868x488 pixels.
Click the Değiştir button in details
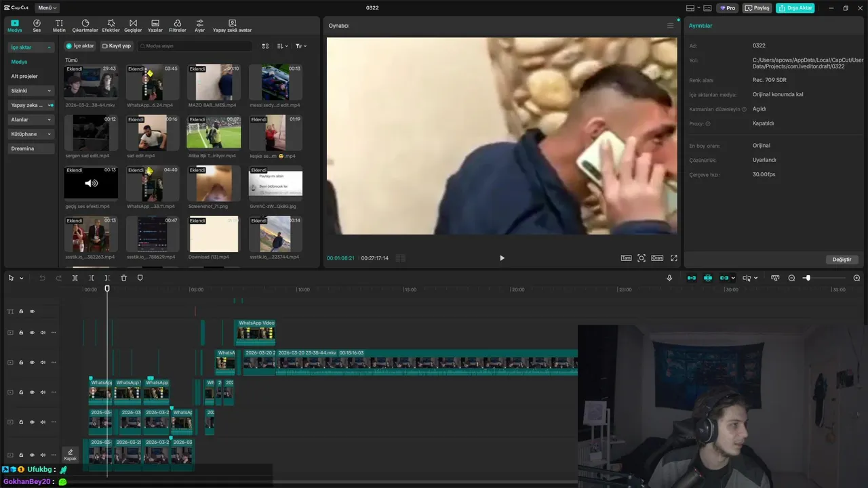tap(842, 260)
